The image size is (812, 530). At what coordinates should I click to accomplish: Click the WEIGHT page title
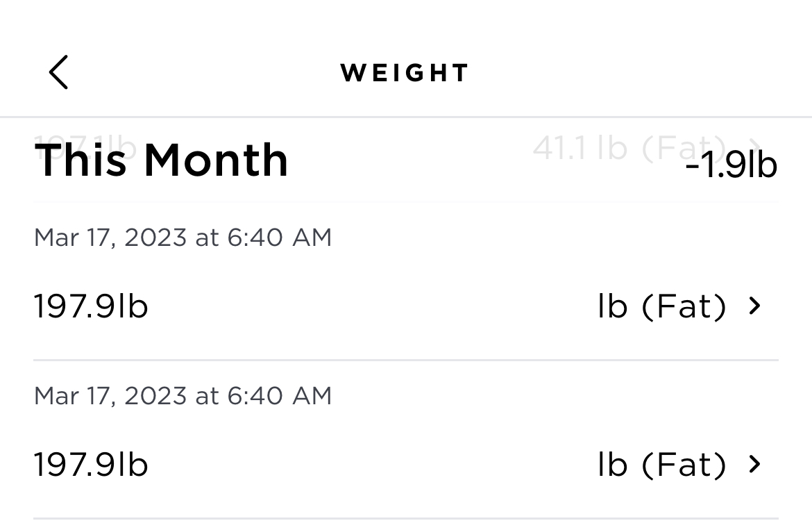pyautogui.click(x=405, y=73)
